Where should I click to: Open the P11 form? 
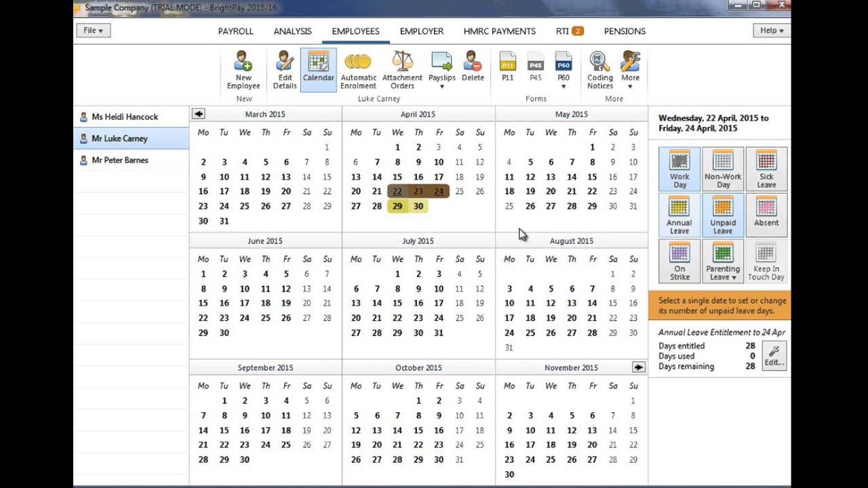508,66
